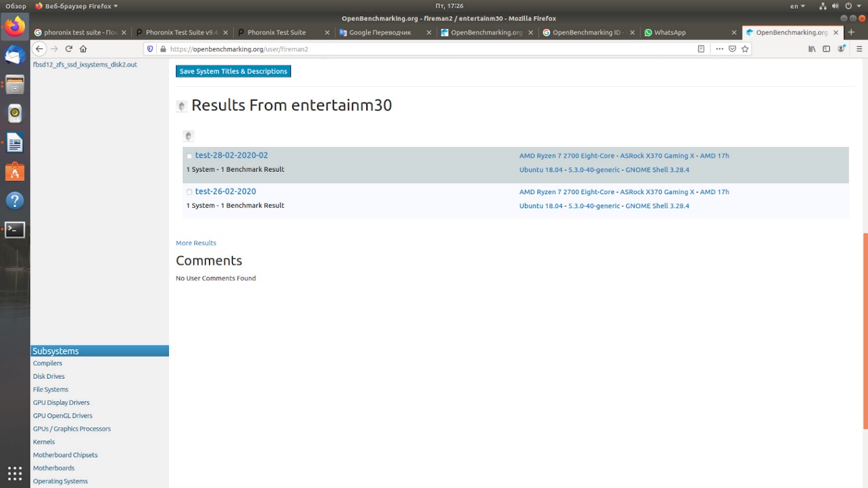Open Motherboard Chipsets link
The height and width of the screenshot is (488, 868).
pos(65,455)
